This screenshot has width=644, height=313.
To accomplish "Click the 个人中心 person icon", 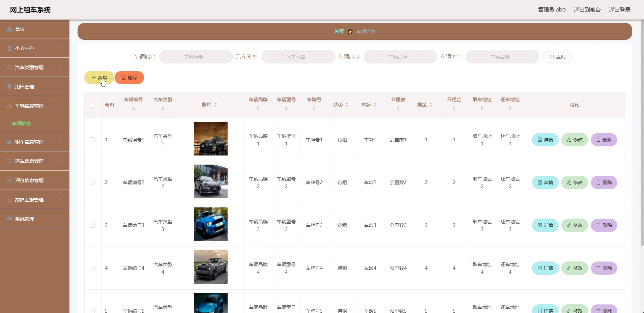I will pyautogui.click(x=9, y=49).
